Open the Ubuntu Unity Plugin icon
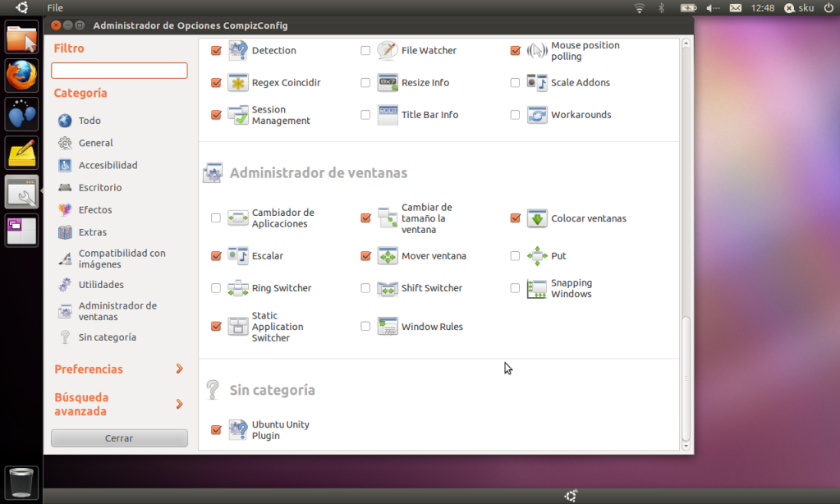Viewport: 840px width, 504px height. 238,429
